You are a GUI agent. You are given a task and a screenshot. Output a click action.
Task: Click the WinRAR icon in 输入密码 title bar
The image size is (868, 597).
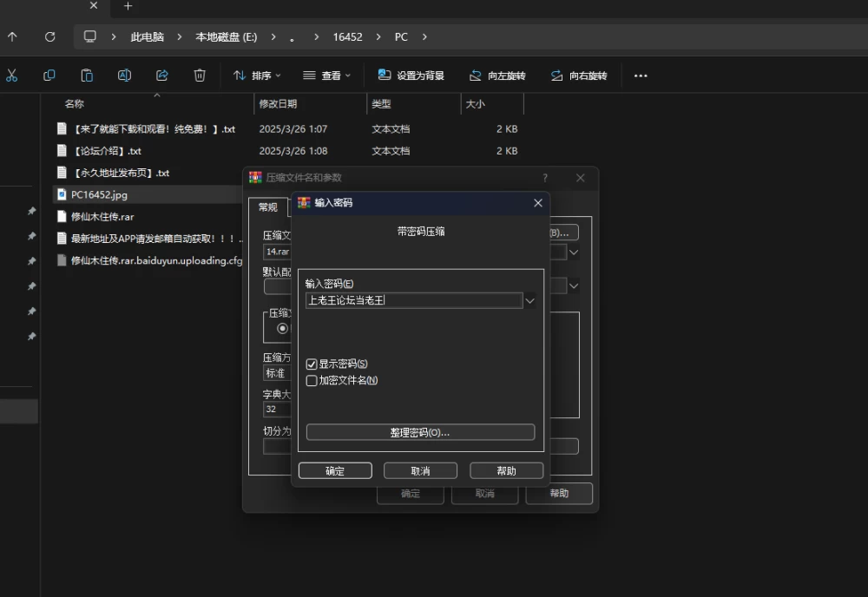pos(304,203)
